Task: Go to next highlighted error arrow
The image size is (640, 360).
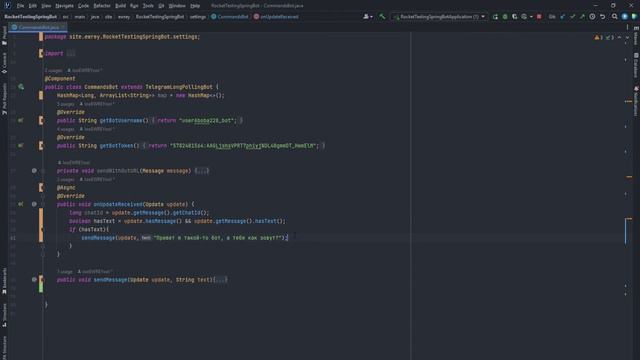Action: (x=627, y=37)
